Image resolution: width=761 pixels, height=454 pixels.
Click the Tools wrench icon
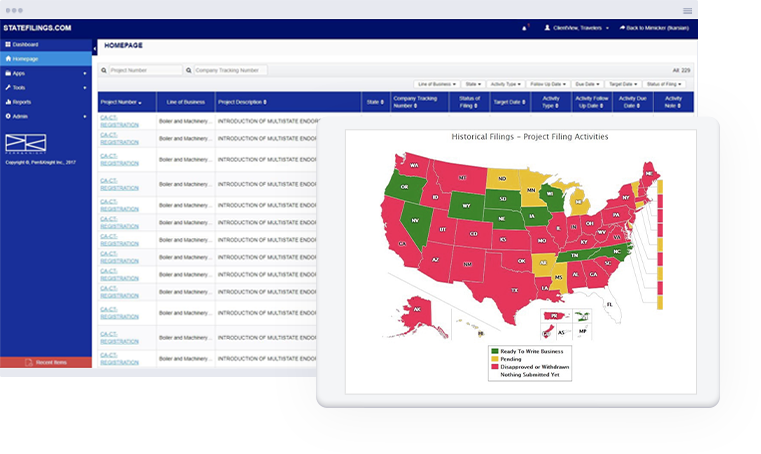[x=8, y=87]
